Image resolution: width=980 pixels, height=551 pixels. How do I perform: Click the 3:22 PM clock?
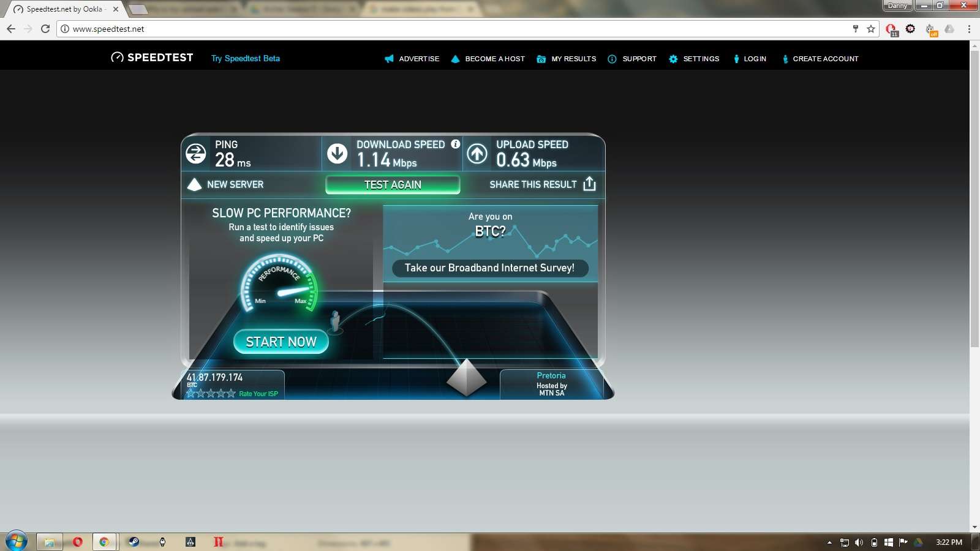click(949, 542)
